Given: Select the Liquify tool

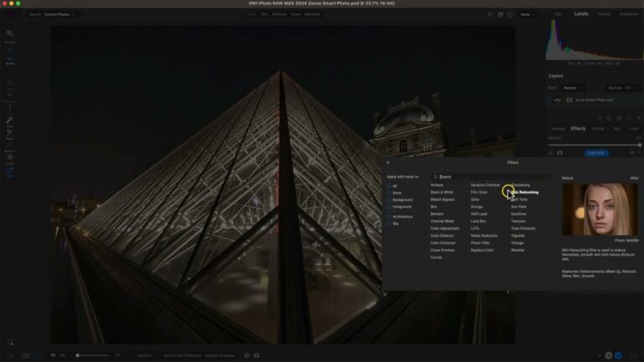Looking at the screenshot, I should tap(10, 158).
